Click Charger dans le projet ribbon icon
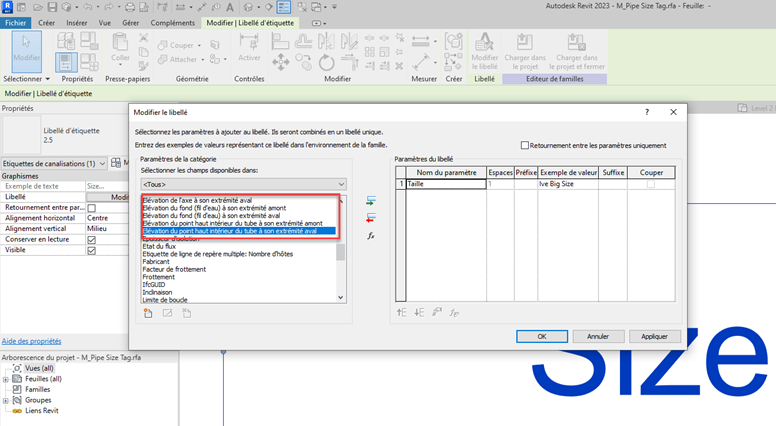The image size is (776, 426). (523, 50)
